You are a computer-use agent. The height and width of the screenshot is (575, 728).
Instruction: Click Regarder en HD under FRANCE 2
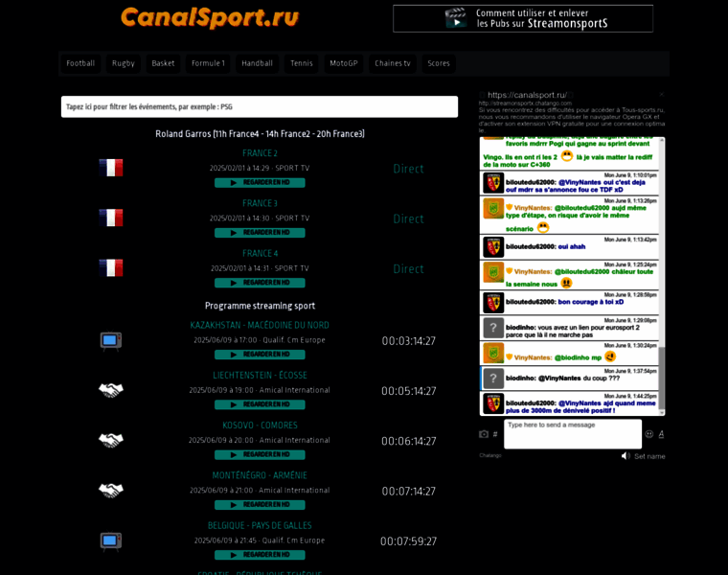(260, 182)
